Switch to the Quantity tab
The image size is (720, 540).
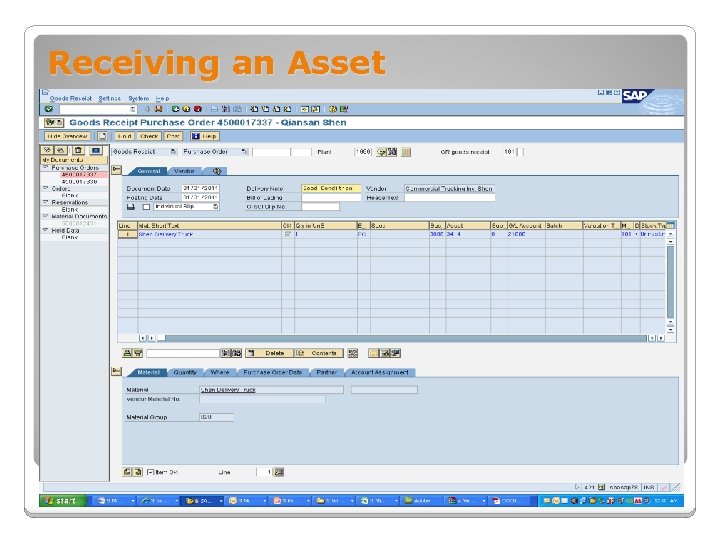click(185, 372)
